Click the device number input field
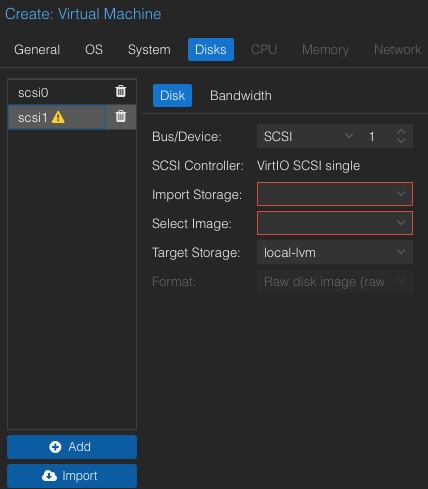This screenshot has height=489, width=428. (377, 136)
